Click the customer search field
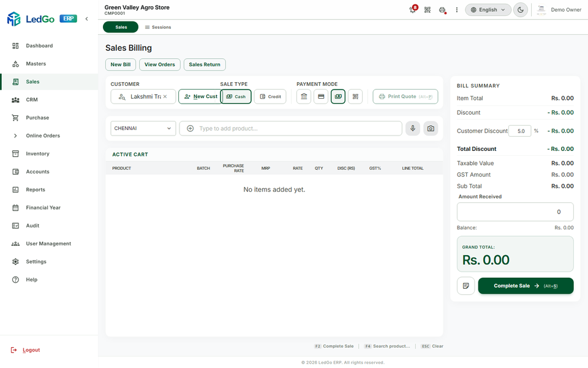 (x=143, y=96)
